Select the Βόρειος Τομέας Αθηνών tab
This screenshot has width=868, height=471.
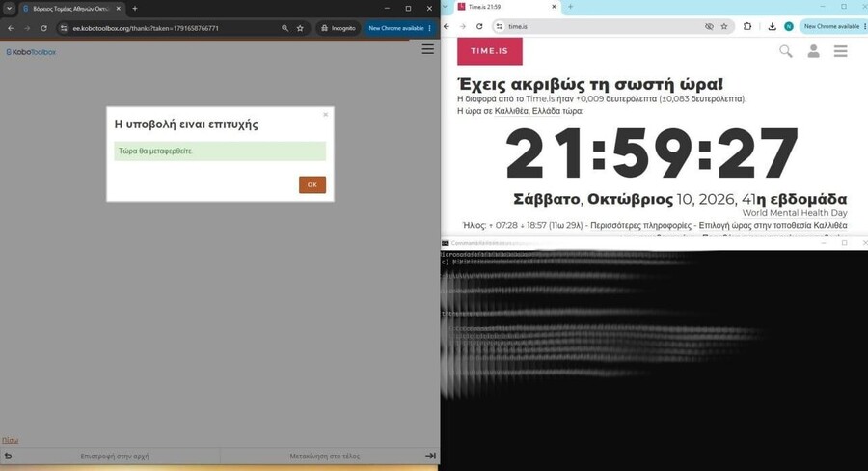70,9
